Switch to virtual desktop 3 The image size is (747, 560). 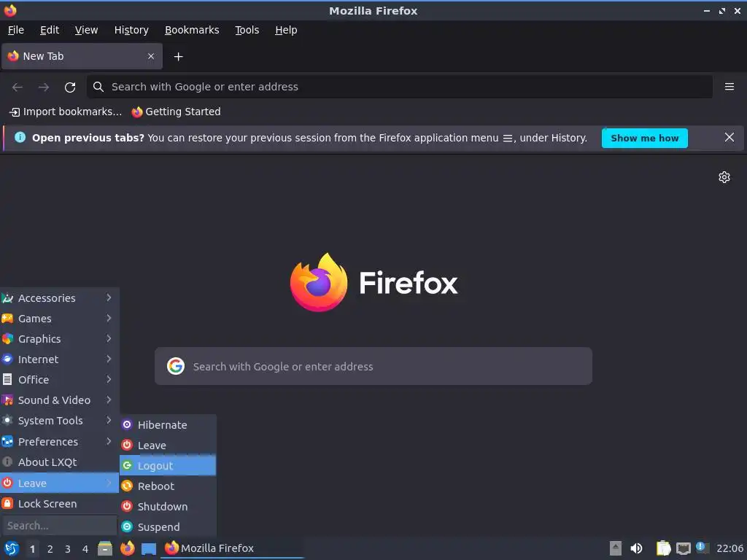[68, 549]
